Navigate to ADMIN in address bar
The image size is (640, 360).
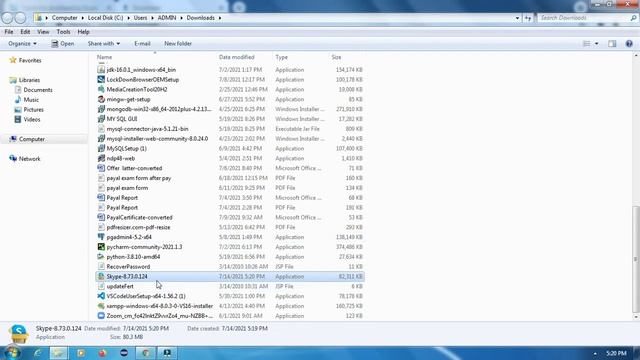(167, 18)
